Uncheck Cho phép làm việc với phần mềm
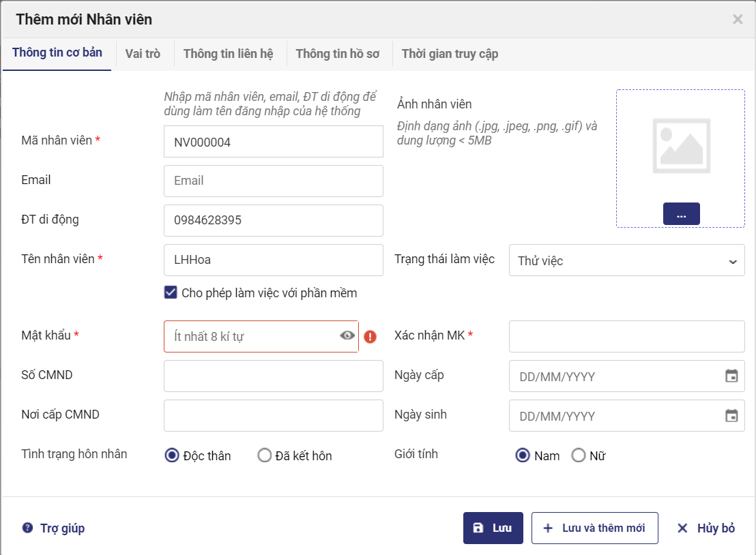 pos(171,293)
